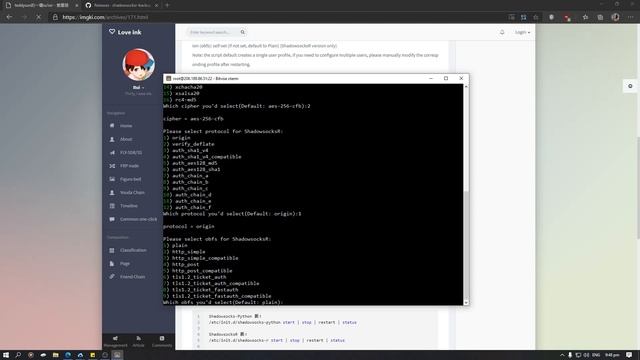Open the Page sidebar entry
640x360 pixels.
point(124,264)
